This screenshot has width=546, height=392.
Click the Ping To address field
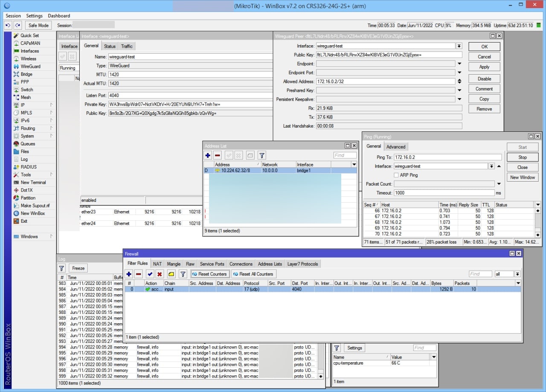click(x=447, y=157)
